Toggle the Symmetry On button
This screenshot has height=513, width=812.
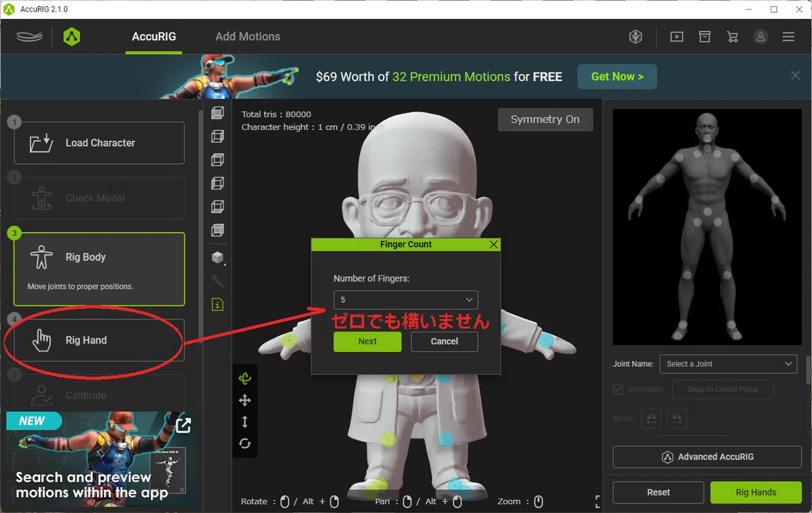tap(545, 119)
